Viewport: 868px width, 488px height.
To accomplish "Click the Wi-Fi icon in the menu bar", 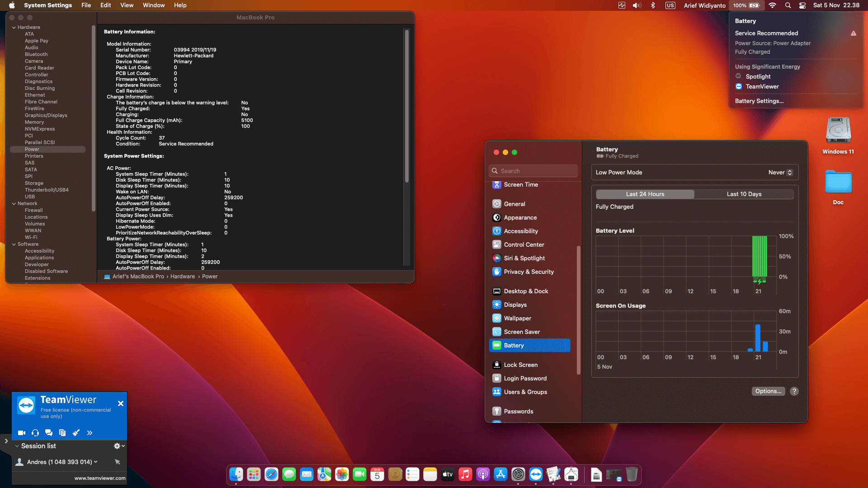I will pyautogui.click(x=772, y=5).
